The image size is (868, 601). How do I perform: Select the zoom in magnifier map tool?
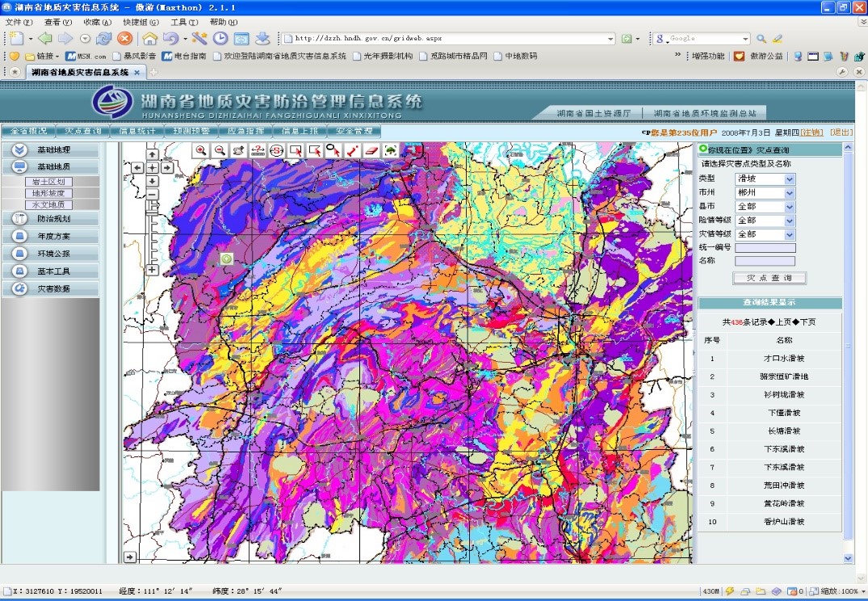click(200, 150)
